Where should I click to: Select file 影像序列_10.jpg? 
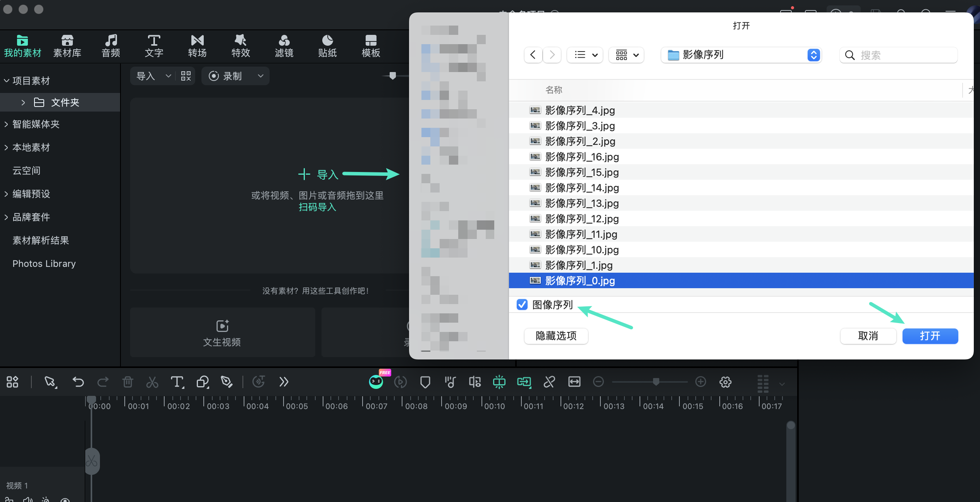pyautogui.click(x=741, y=249)
